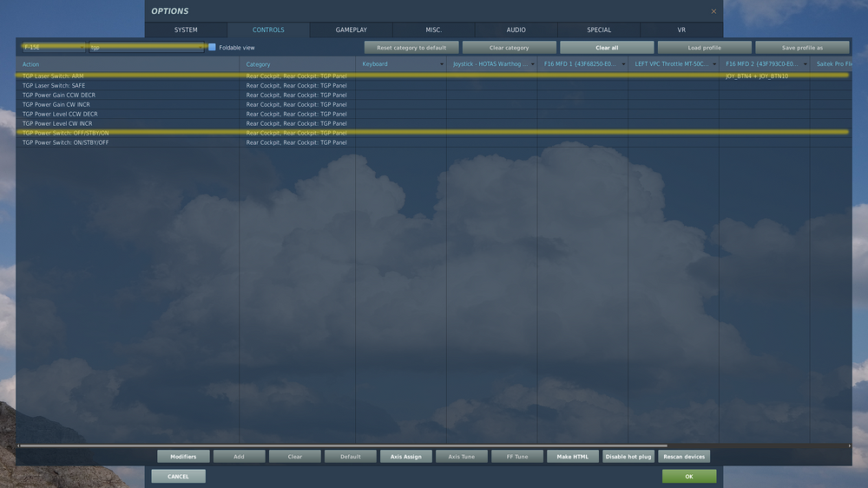Image resolution: width=868 pixels, height=488 pixels.
Task: Open the MISC. tab
Action: pos(433,30)
